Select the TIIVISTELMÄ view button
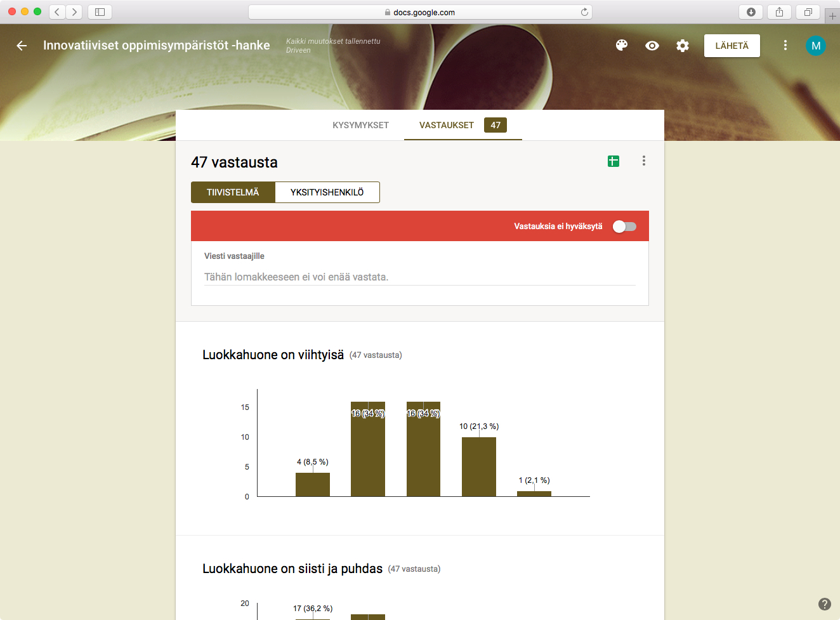The image size is (840, 620). click(233, 192)
